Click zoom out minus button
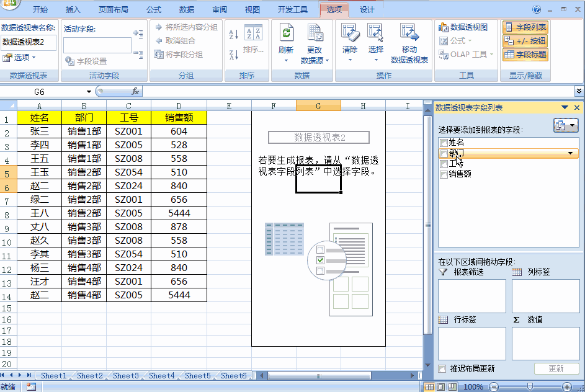585x392 pixels. [x=494, y=387]
